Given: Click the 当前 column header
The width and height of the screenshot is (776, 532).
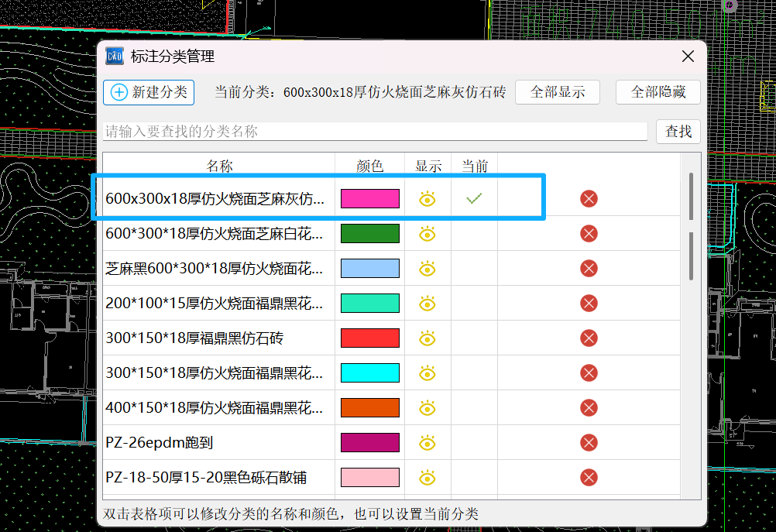Looking at the screenshot, I should [x=474, y=166].
